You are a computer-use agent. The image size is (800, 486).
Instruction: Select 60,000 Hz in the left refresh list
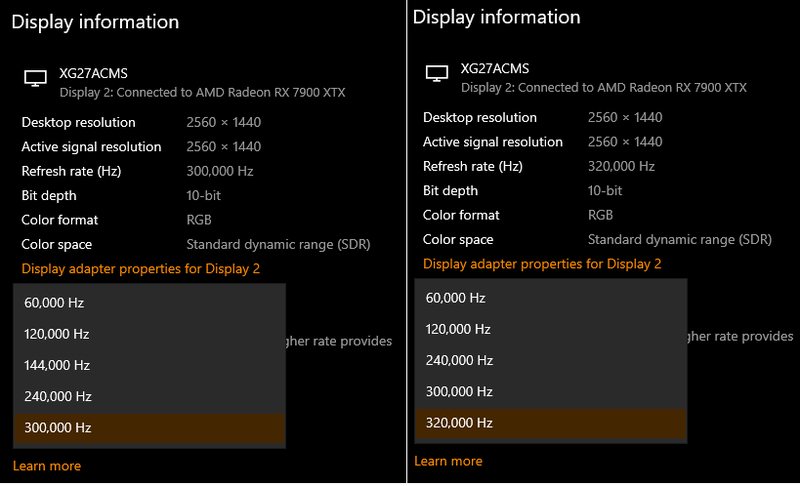pyautogui.click(x=57, y=302)
